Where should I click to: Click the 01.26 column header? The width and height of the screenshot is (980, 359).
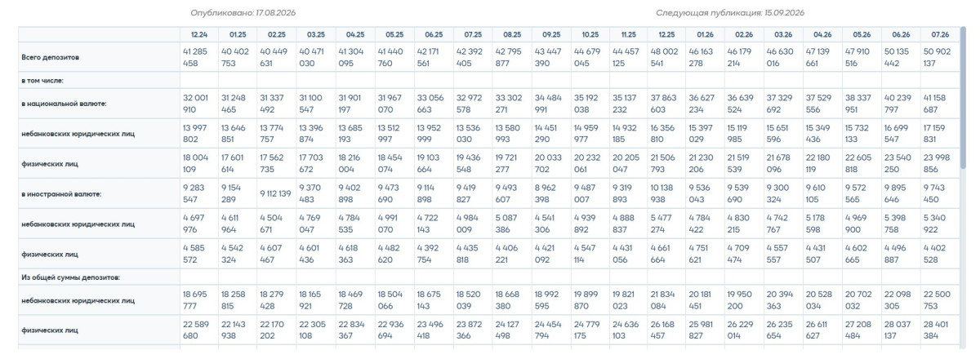point(706,34)
